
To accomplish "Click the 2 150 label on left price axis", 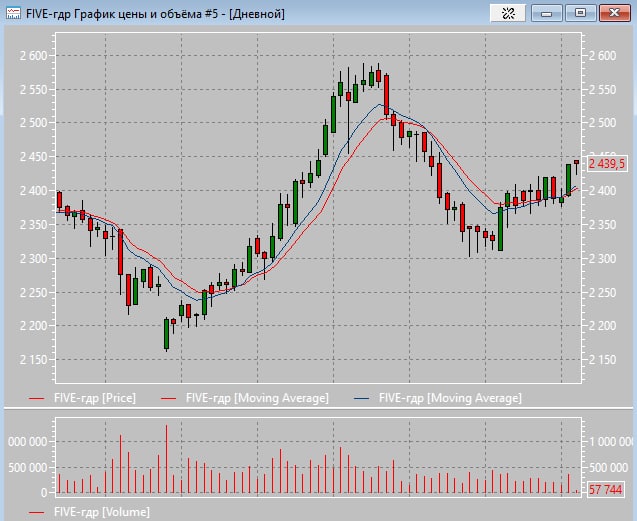I will pyautogui.click(x=34, y=360).
